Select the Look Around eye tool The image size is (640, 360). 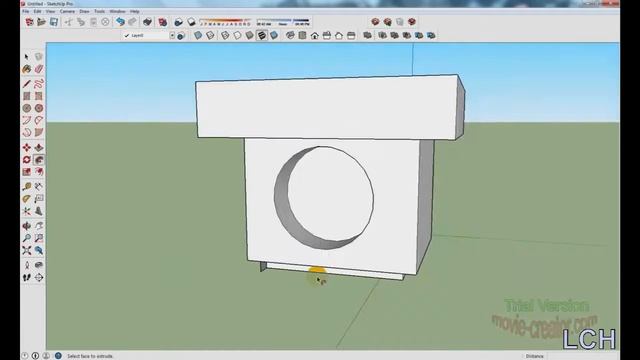[x=39, y=265]
